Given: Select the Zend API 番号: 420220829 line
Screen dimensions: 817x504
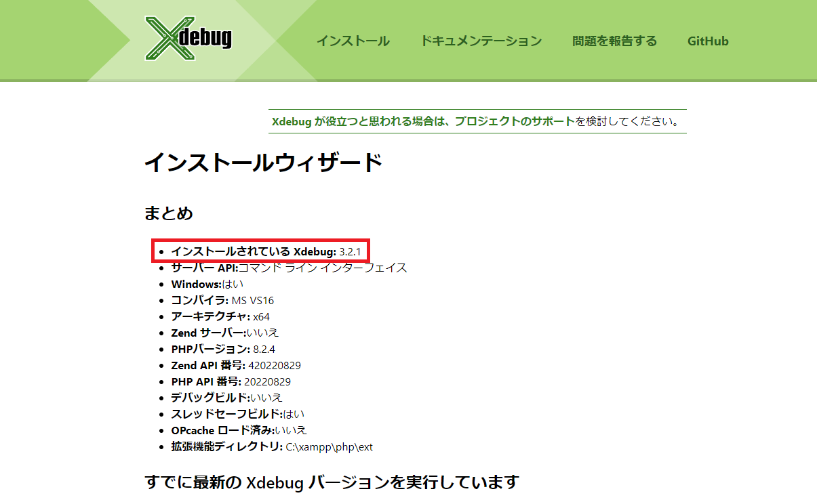Looking at the screenshot, I should [236, 365].
